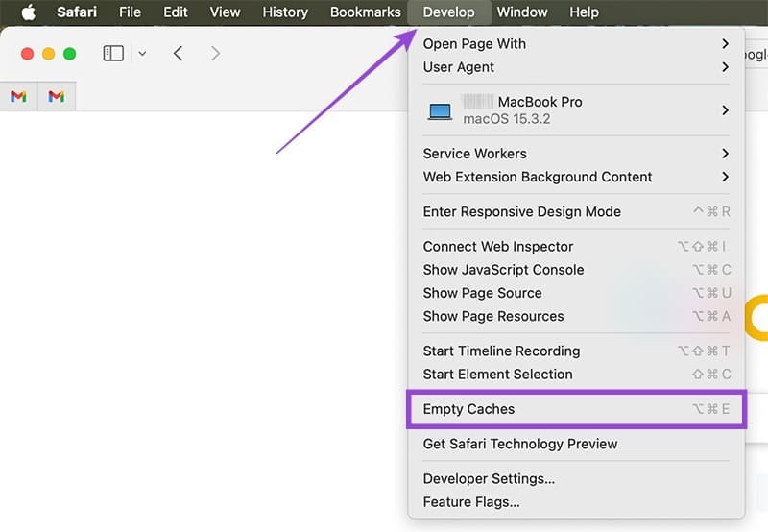Select the MacBook Pro macOS 15.3.2 entry
Screen dimensions: 768x532
(577, 110)
